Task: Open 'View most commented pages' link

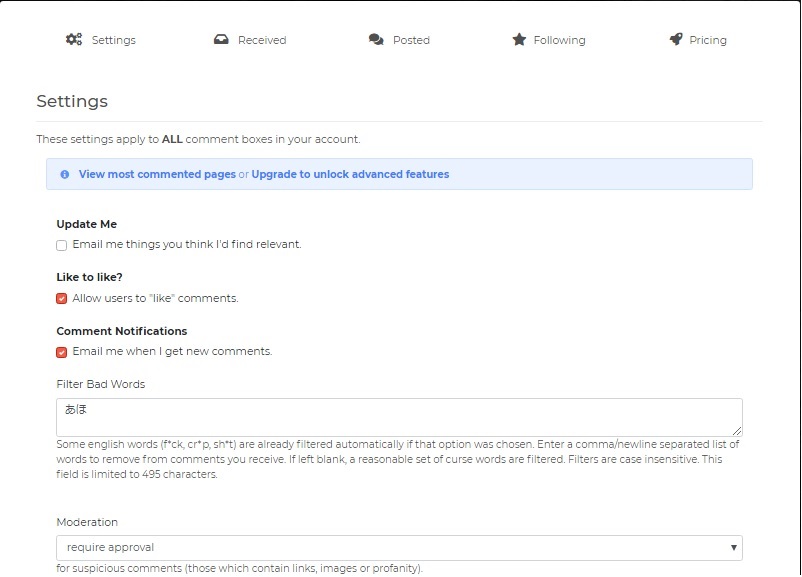Action: tap(157, 174)
